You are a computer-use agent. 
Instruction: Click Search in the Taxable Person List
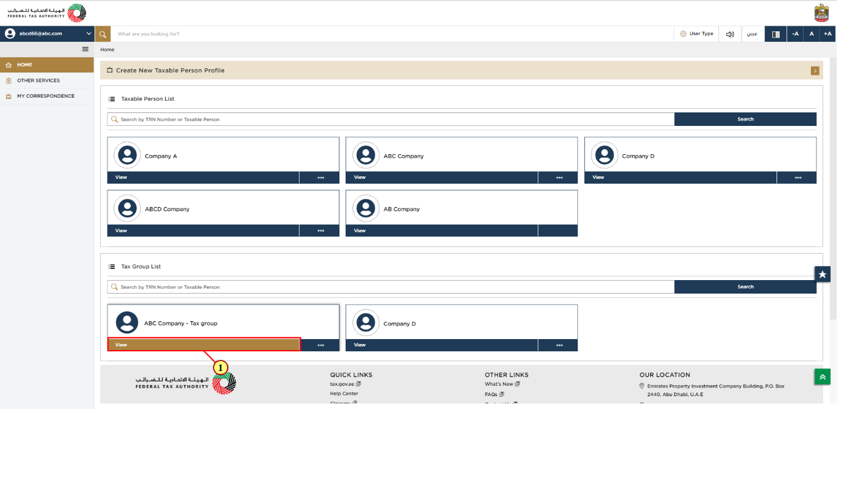tap(745, 119)
